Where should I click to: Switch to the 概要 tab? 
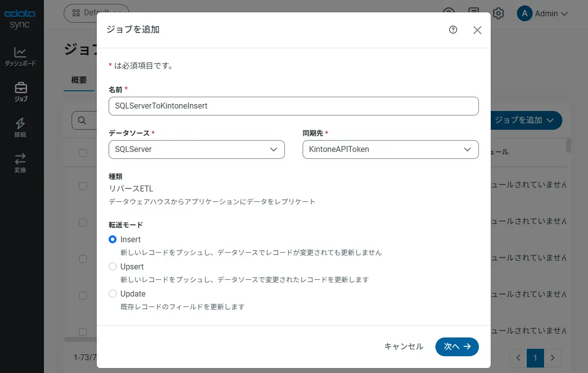[78, 79]
